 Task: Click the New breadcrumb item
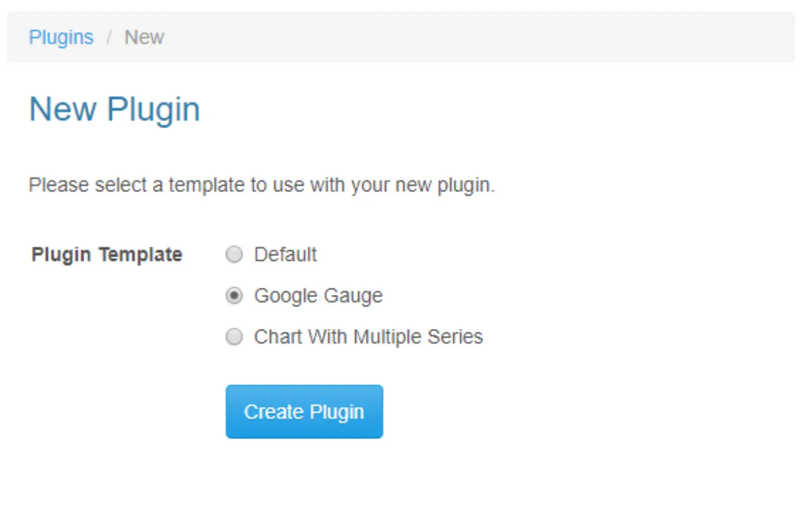pyautogui.click(x=144, y=38)
